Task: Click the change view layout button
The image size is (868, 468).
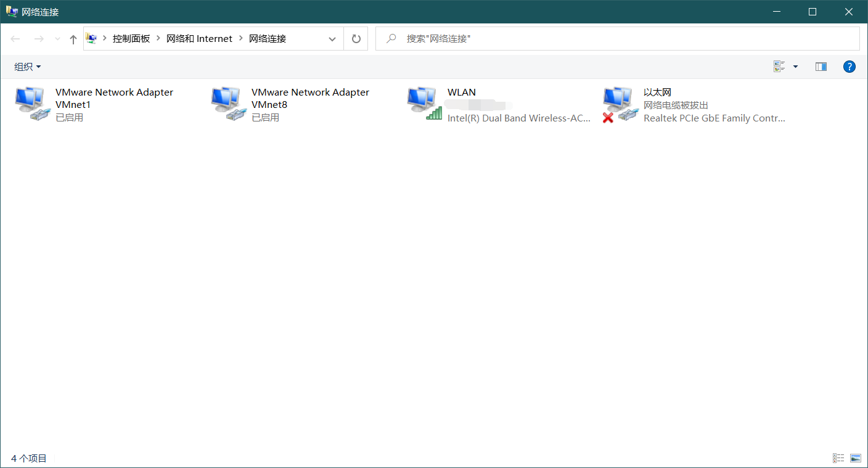Action: click(779, 67)
